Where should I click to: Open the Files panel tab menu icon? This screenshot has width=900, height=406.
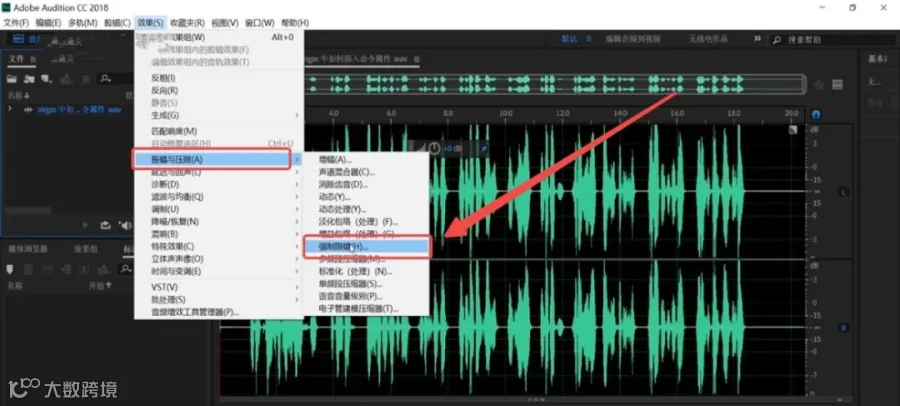pos(33,59)
